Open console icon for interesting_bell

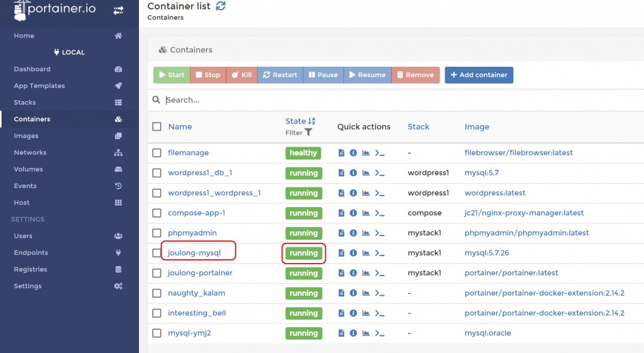click(x=379, y=313)
